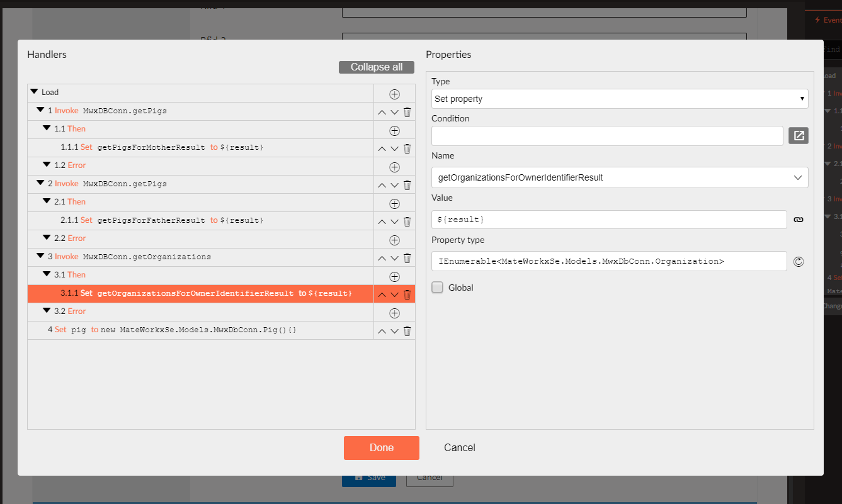The height and width of the screenshot is (504, 842).
Task: Move handler 1 Invoke MwxDBConn.getPigs up
Action: 382,113
